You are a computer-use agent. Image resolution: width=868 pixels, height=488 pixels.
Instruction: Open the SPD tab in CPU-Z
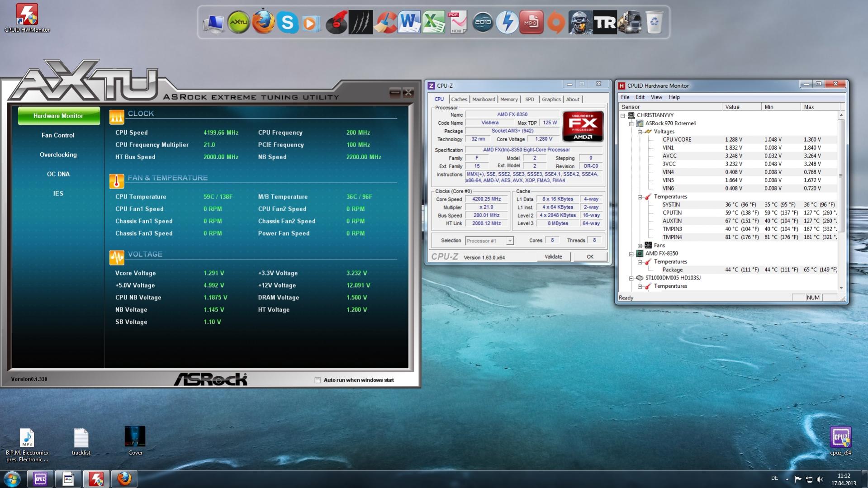(530, 99)
